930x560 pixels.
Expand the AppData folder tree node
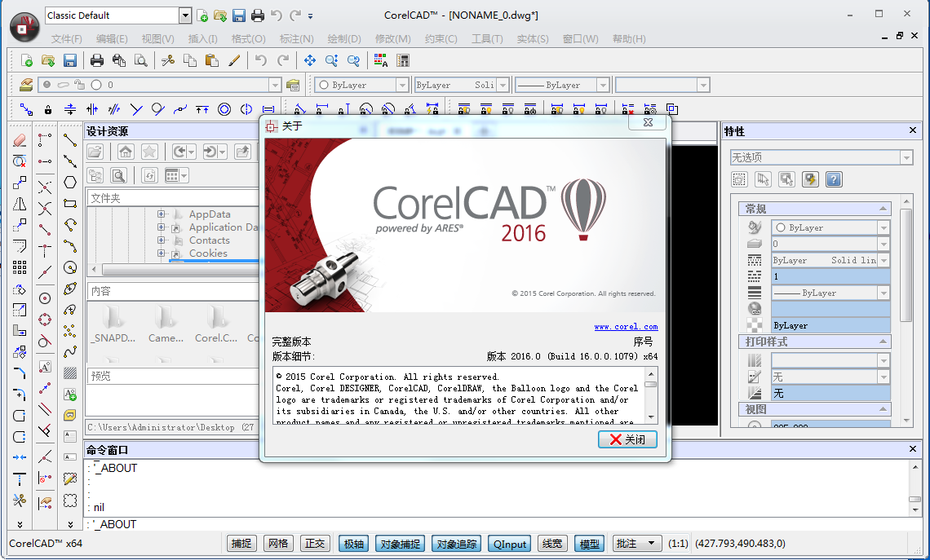[x=162, y=214]
